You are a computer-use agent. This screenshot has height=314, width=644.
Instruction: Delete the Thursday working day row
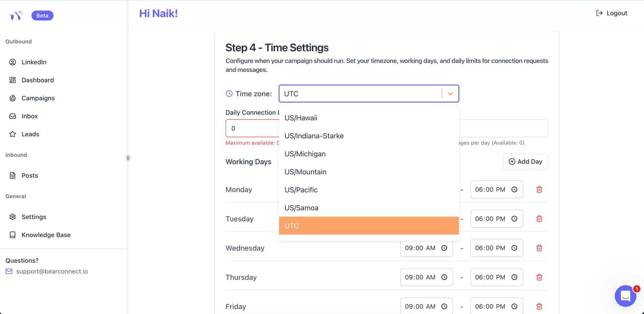click(x=539, y=277)
